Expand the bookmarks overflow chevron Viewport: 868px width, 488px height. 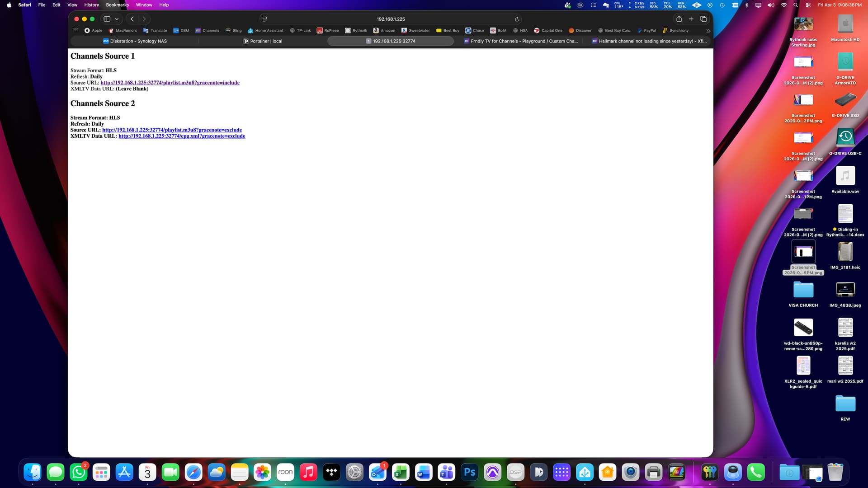tap(708, 31)
